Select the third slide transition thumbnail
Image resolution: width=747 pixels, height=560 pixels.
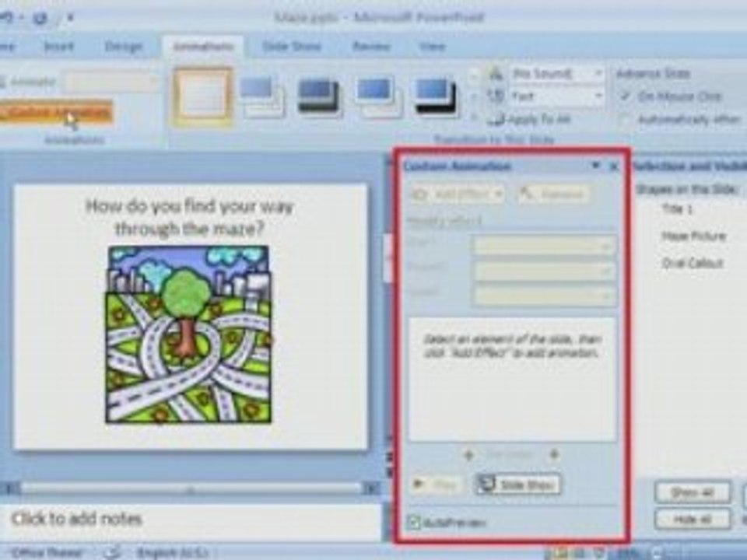click(319, 97)
